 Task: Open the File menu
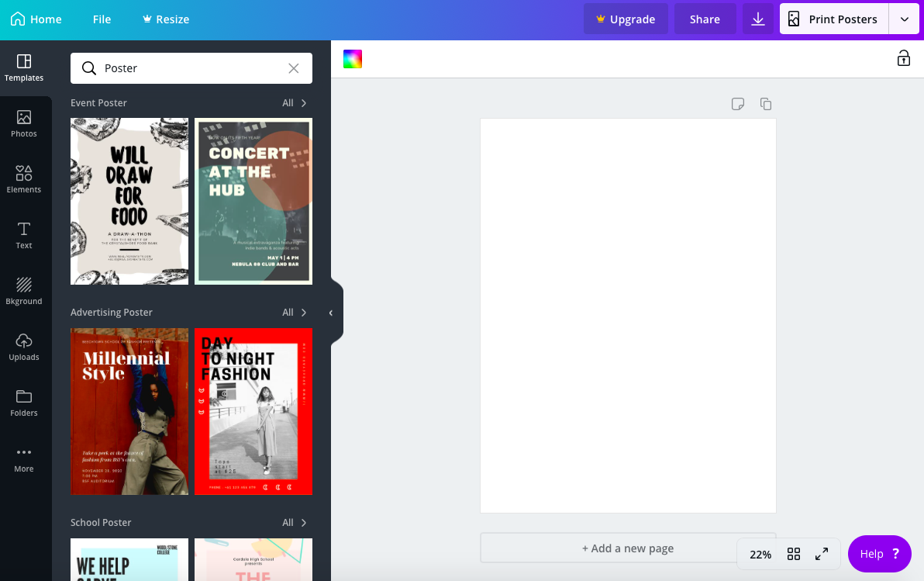click(102, 19)
